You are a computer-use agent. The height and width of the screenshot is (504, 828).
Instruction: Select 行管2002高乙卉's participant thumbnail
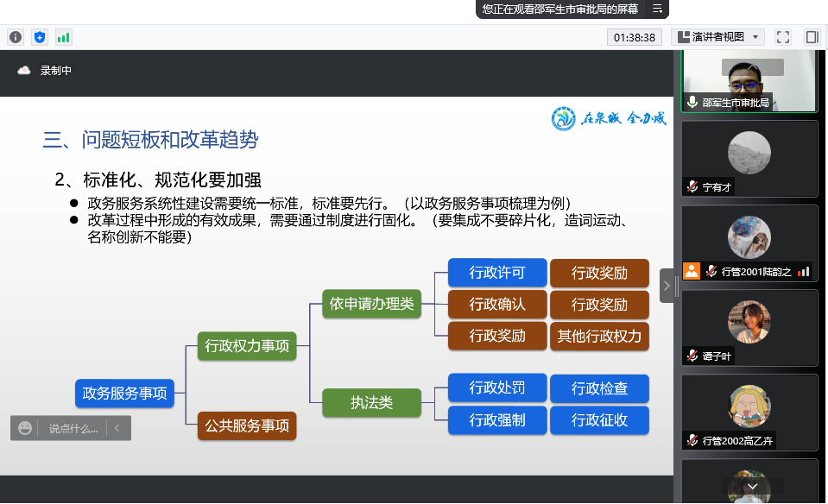tap(749, 412)
